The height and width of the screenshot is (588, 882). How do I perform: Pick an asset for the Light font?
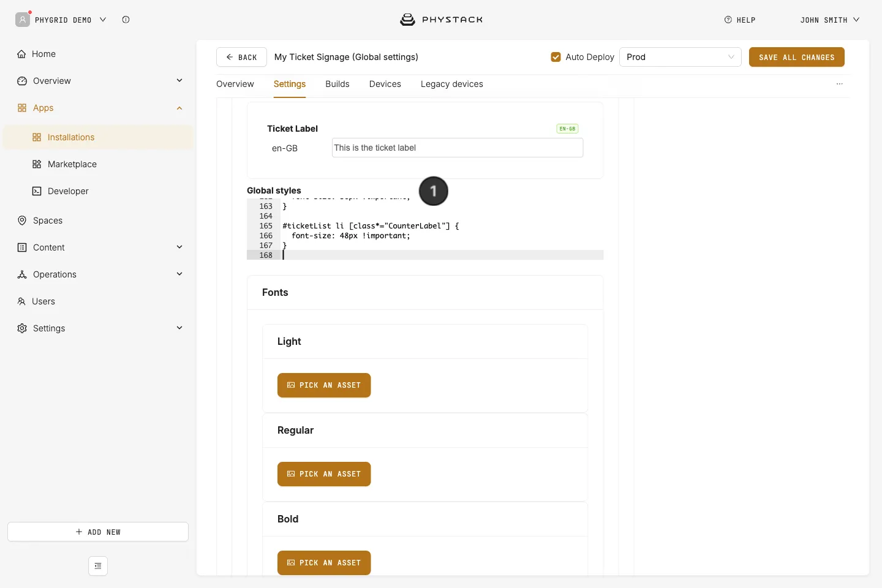point(324,385)
